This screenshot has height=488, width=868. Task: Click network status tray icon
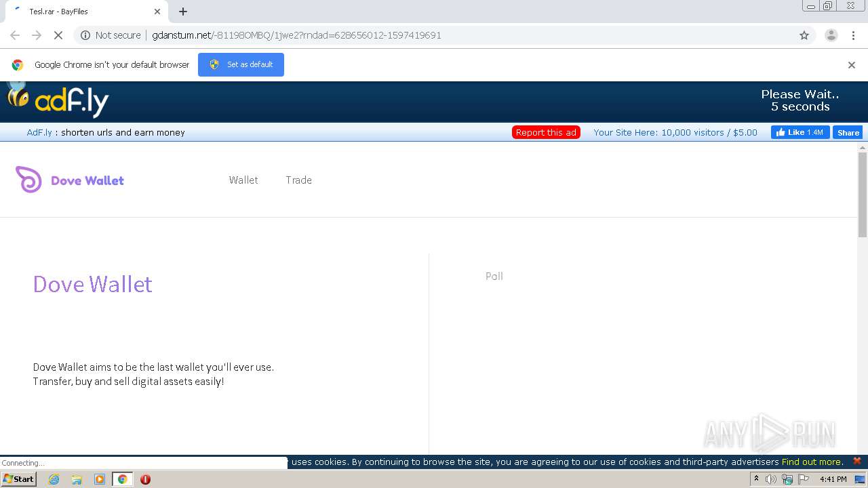pos(787,479)
